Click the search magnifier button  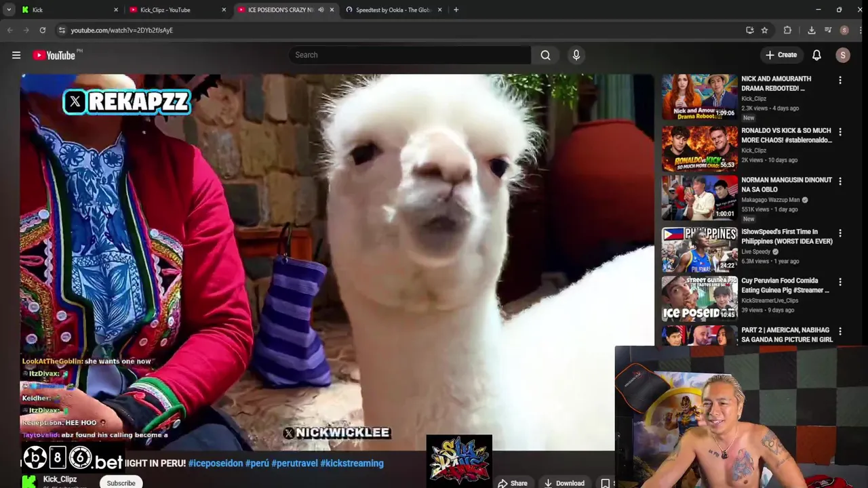[x=545, y=55]
